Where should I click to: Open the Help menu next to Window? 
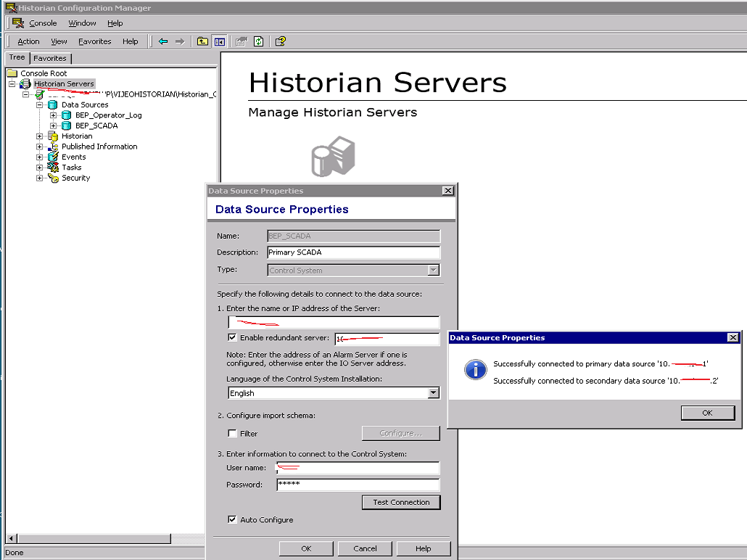tap(115, 23)
